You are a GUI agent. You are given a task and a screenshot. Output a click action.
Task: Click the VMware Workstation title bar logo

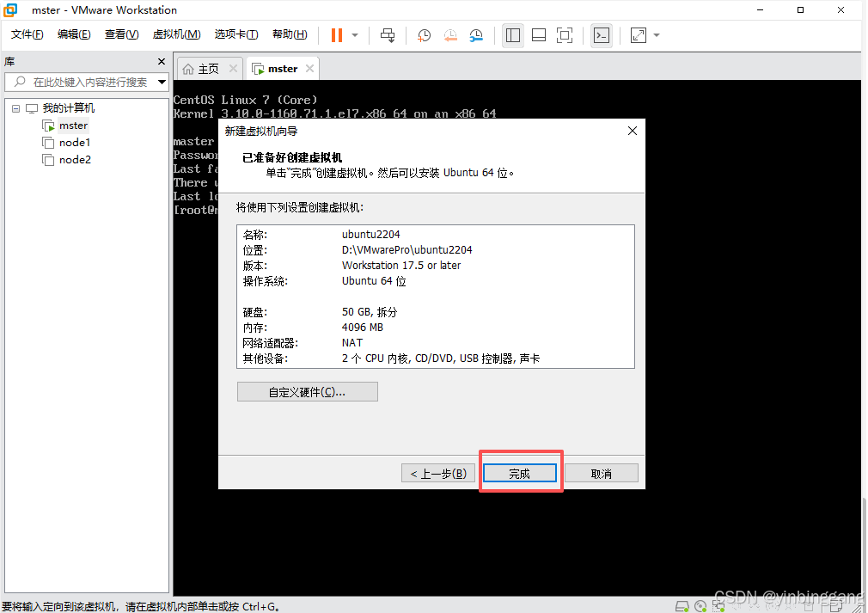10,10
